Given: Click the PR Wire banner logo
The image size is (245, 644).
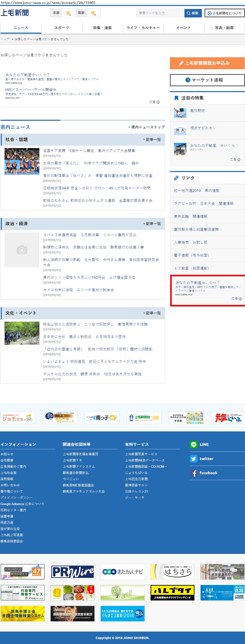Looking at the screenshot, I should (73, 572).
